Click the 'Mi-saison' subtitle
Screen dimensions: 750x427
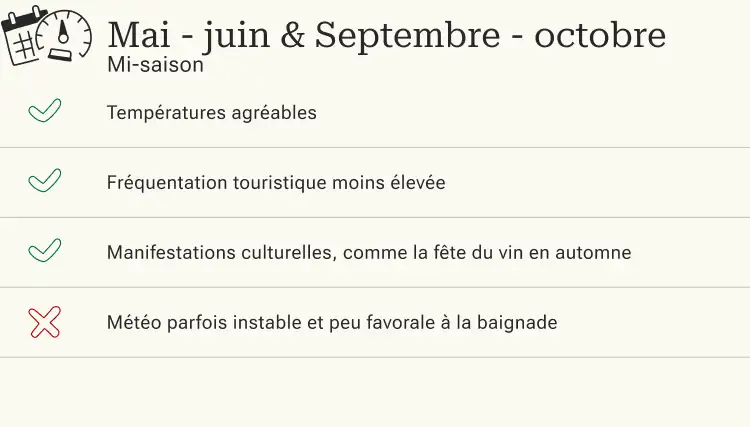[x=155, y=65]
